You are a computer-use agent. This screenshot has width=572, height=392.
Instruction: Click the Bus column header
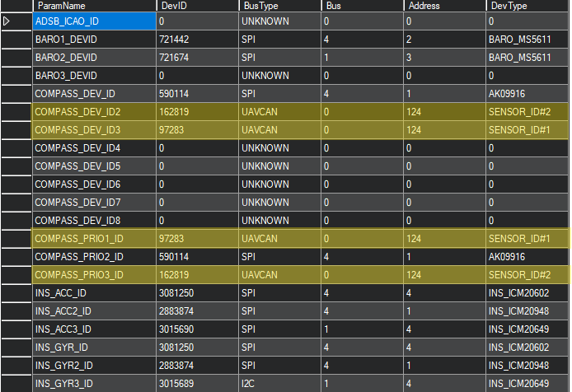coord(362,6)
